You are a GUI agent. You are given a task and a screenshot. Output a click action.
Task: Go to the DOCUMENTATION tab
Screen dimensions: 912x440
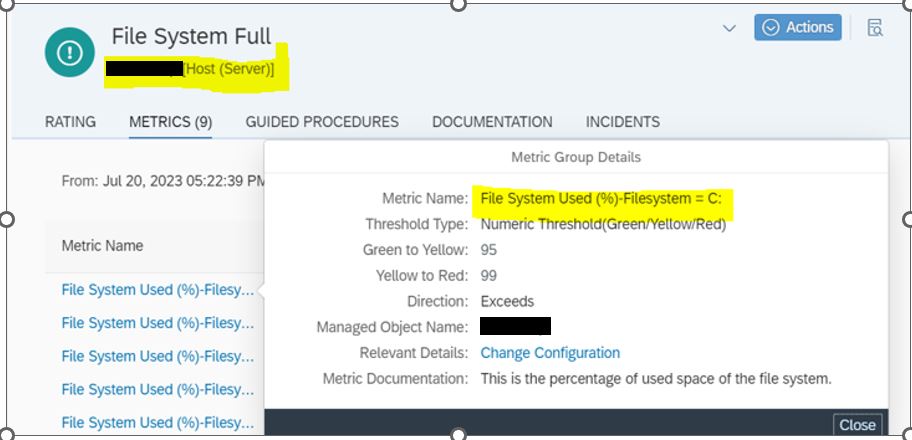pyautogui.click(x=492, y=122)
